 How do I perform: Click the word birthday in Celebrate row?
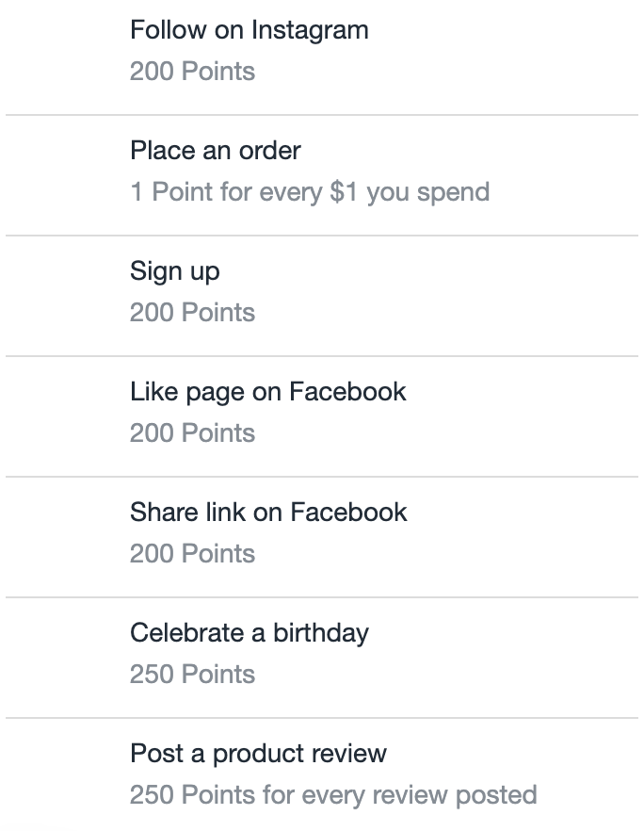coord(321,634)
